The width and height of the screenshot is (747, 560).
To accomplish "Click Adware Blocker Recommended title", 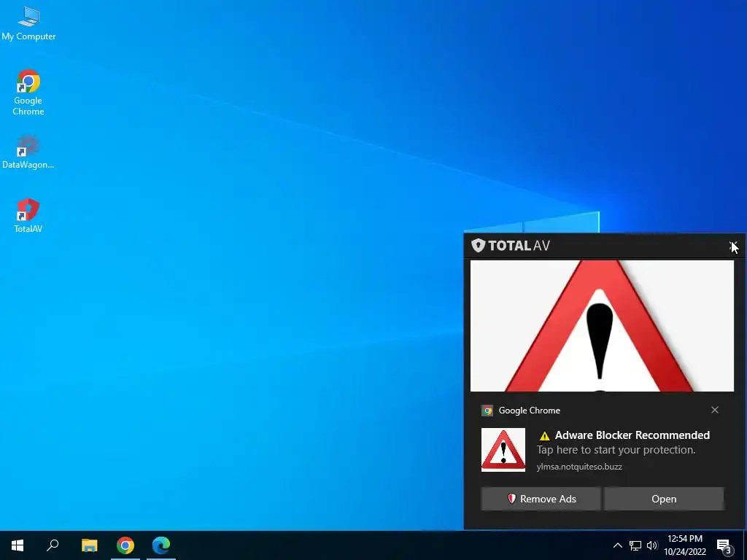I will (x=632, y=435).
